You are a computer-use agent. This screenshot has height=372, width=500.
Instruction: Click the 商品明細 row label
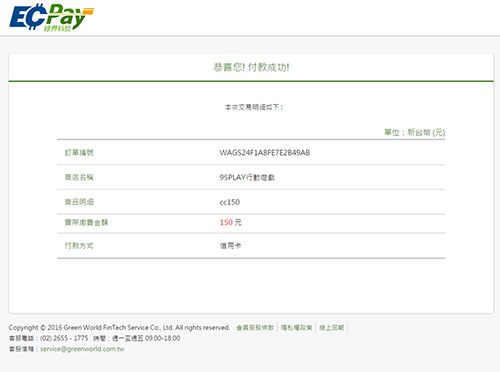pos(79,202)
